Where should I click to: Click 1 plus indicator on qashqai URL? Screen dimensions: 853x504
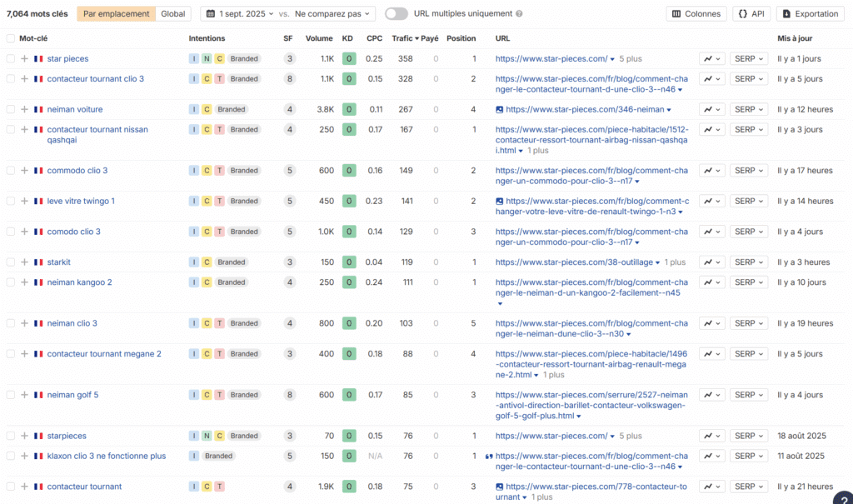(538, 151)
